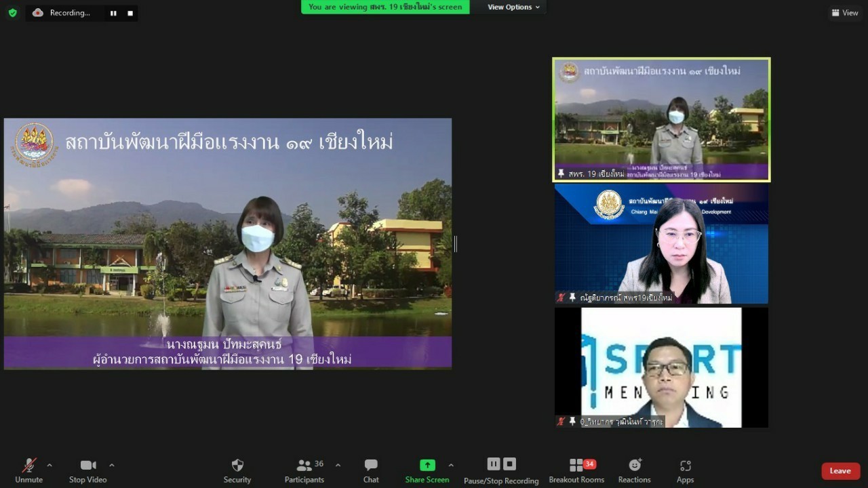Click the green Share Screen icon

coord(427,465)
